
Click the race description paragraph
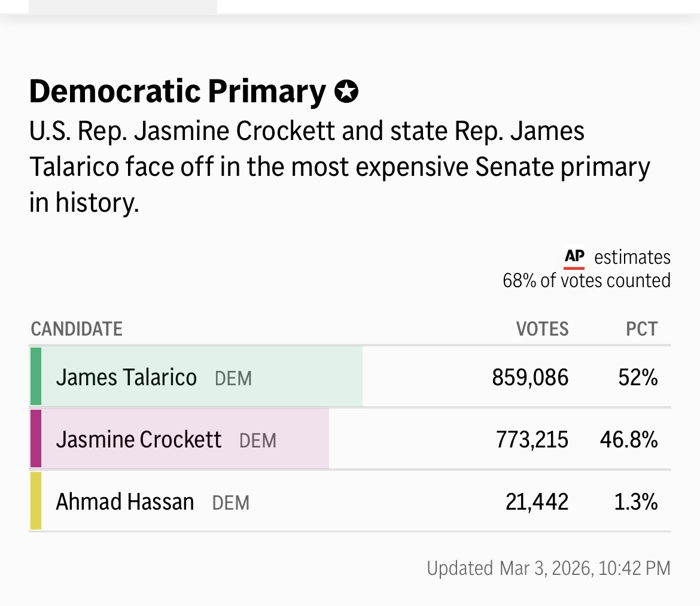(339, 167)
